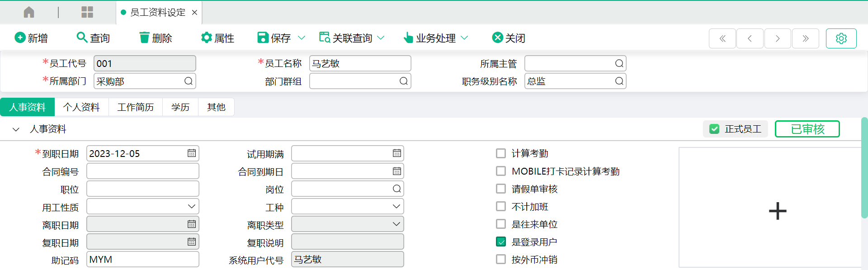Open the 用工性质 dropdown
The image size is (868, 270).
coord(192,207)
